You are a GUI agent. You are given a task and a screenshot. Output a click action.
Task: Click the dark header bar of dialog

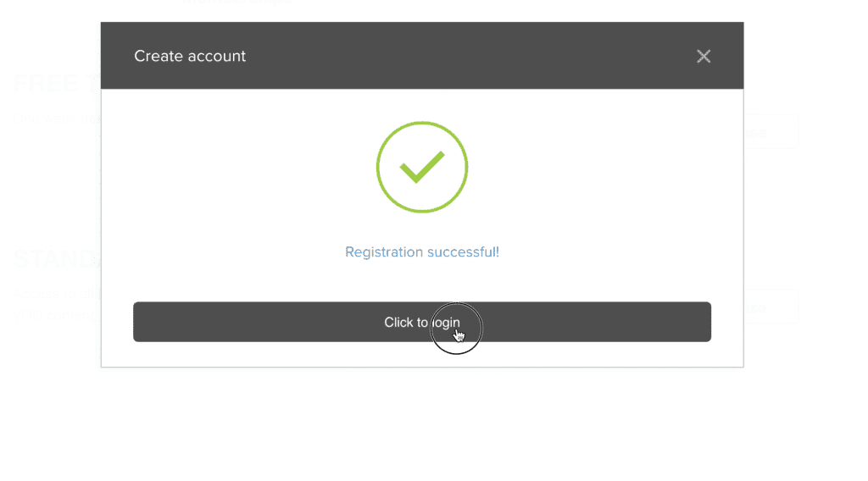pyautogui.click(x=422, y=55)
